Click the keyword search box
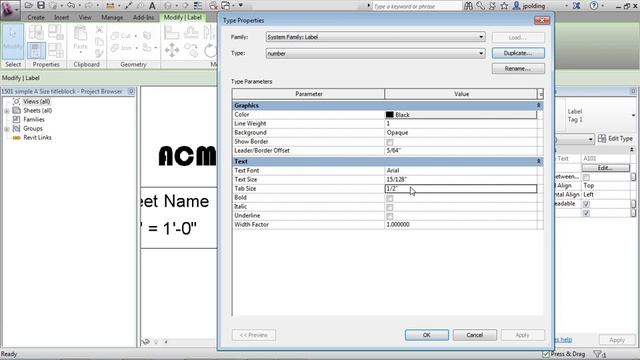This screenshot has width=640, height=360. coord(416,6)
